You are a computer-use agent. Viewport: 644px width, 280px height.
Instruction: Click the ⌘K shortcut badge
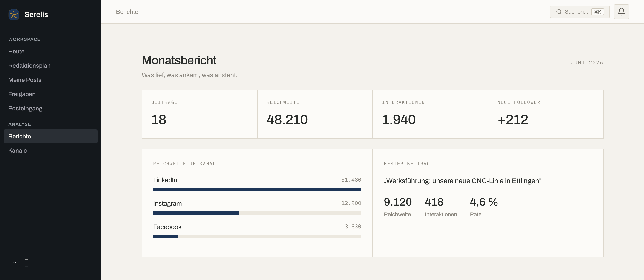[x=597, y=12]
